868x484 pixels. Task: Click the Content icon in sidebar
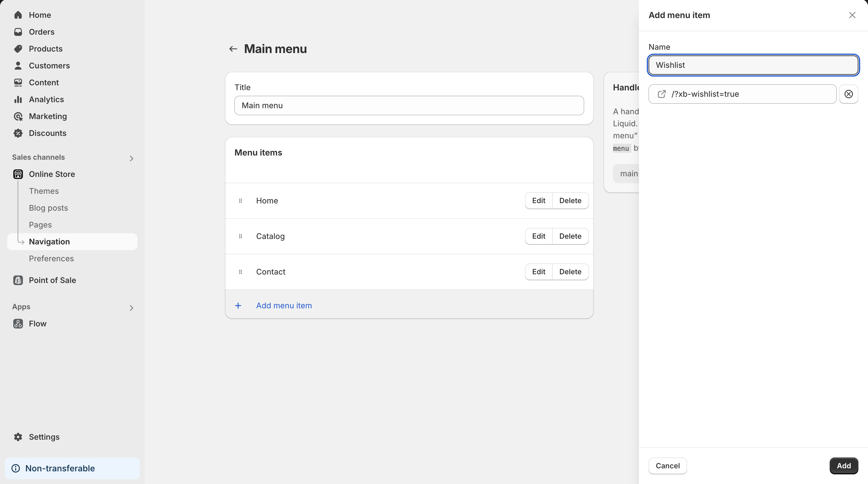pyautogui.click(x=18, y=82)
